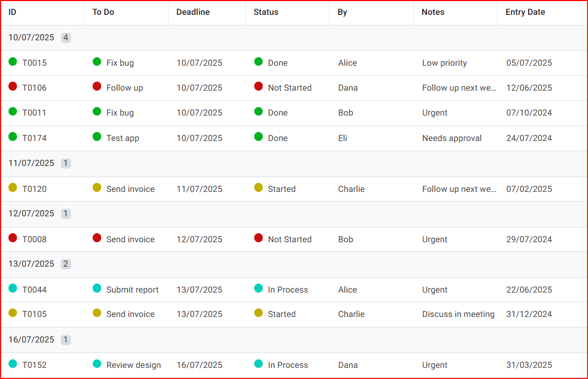This screenshot has height=379, width=588.
Task: Toggle the 16/07/2025 group row
Action: pos(31,340)
